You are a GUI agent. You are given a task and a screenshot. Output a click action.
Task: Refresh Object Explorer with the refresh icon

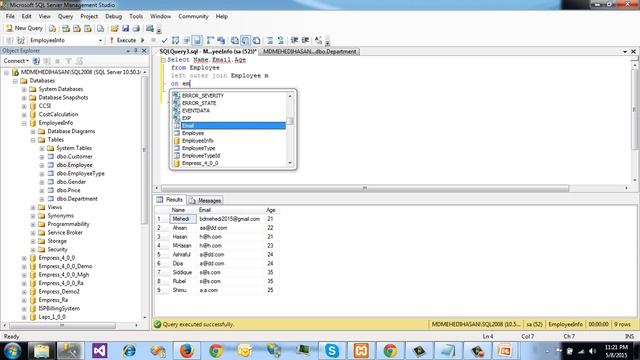click(x=79, y=61)
